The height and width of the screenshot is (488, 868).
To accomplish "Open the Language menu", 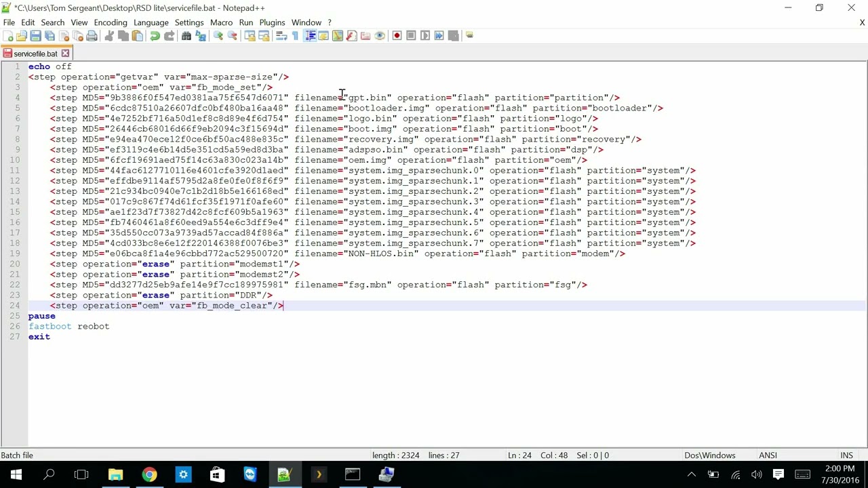I will (x=151, y=22).
